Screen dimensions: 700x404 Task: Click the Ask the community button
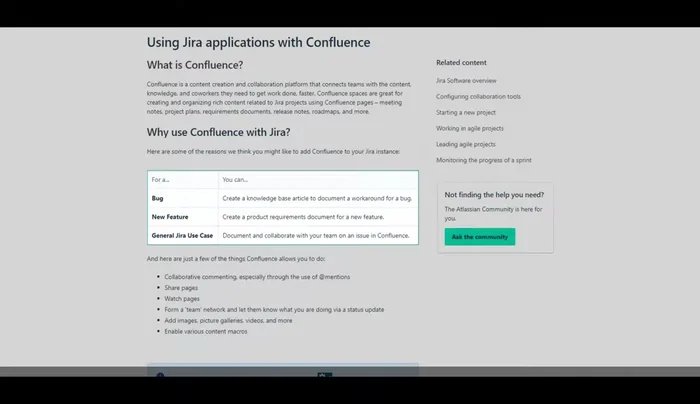point(479,237)
